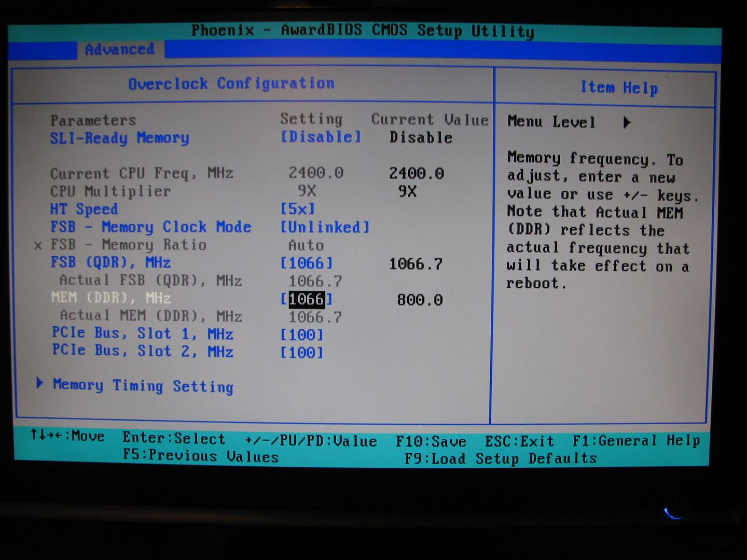Click the Actual FSB (QDR), MHz row

(x=201, y=281)
